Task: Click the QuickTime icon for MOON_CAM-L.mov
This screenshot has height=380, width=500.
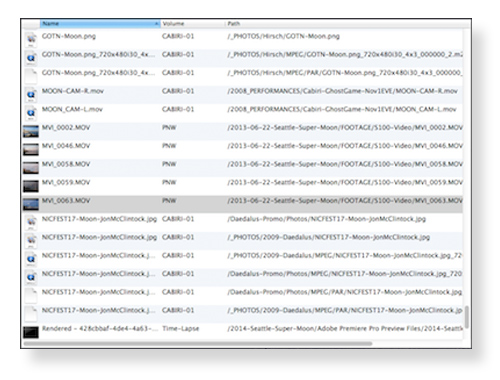Action: tap(31, 113)
